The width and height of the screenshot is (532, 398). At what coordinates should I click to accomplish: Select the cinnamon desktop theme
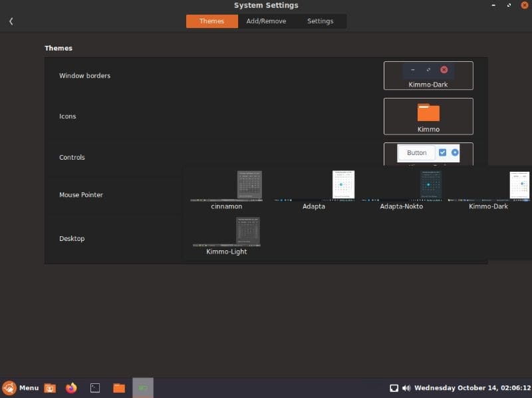pyautogui.click(x=226, y=190)
